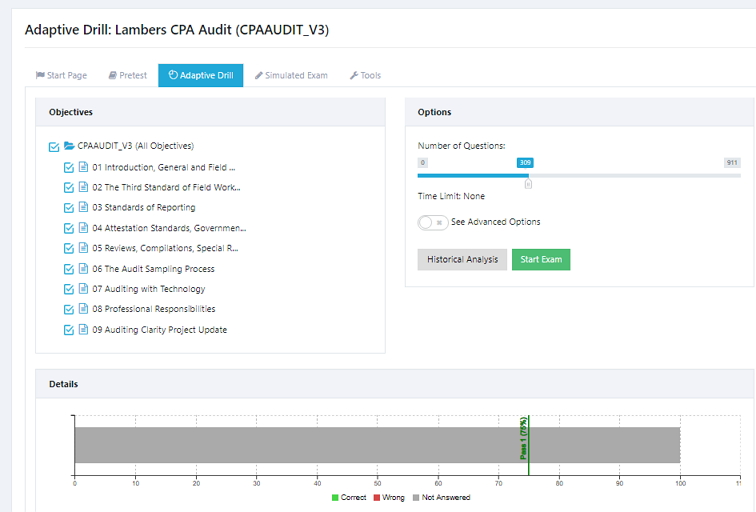756x512 pixels.
Task: Click document icon for 01 Introduction objective
Action: click(x=83, y=167)
